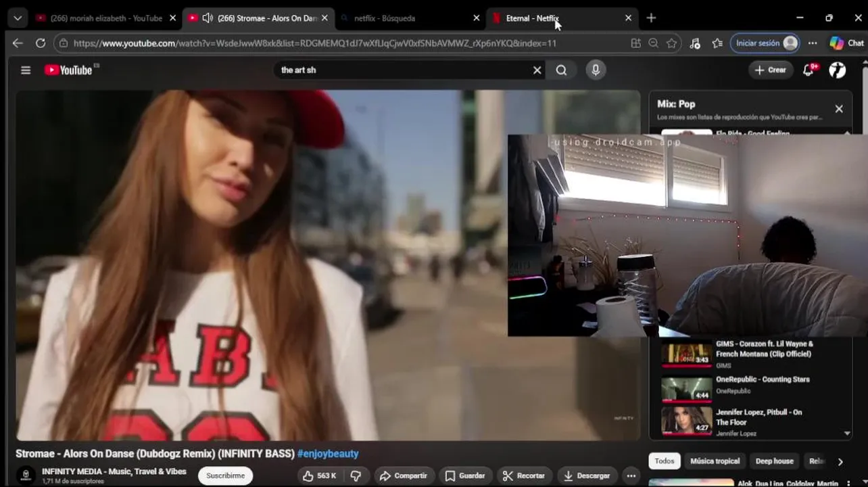The width and height of the screenshot is (868, 487).
Task: Open the zoom magnifier icon in address bar
Action: point(653,43)
